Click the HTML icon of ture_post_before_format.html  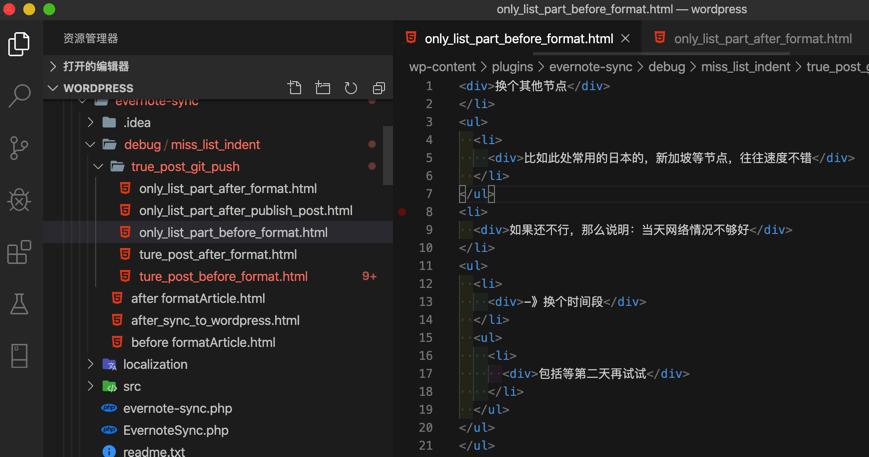[x=125, y=276]
